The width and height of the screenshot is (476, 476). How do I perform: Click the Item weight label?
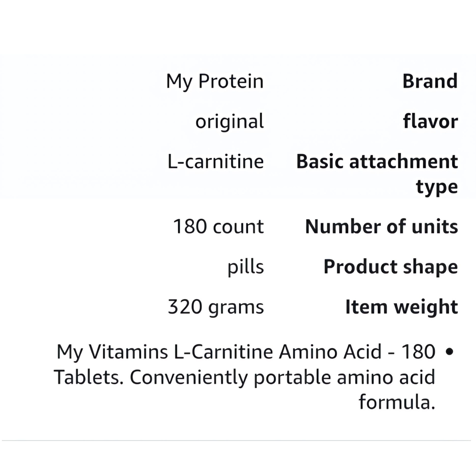[402, 307]
